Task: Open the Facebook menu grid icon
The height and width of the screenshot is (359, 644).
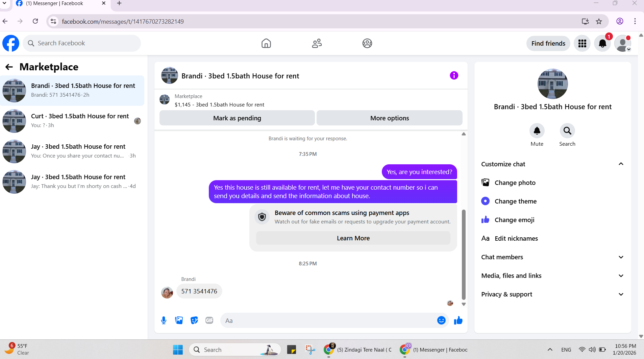Action: [x=582, y=43]
